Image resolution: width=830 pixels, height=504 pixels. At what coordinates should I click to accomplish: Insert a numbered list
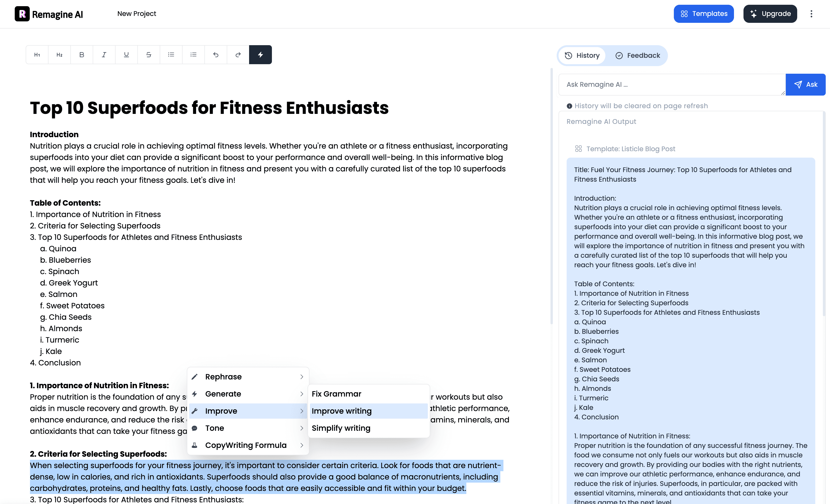(x=193, y=55)
